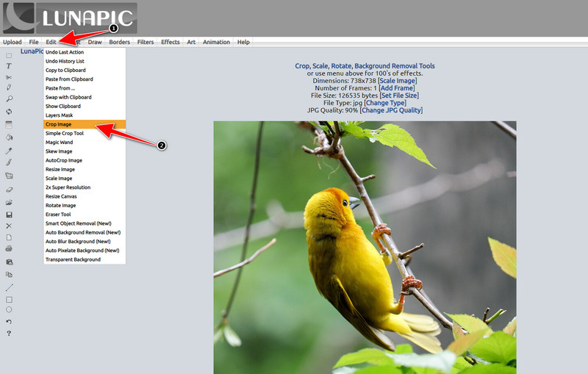Click the printer icon
Screen dimensions: 588x374
click(9, 249)
